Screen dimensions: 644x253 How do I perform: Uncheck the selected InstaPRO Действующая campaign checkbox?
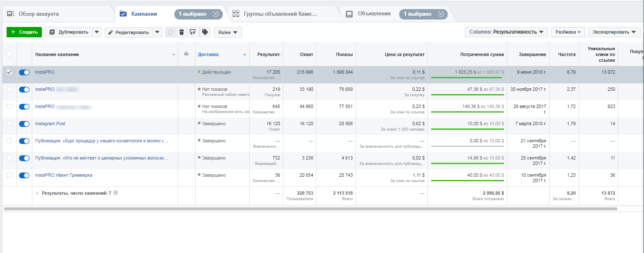(x=10, y=72)
